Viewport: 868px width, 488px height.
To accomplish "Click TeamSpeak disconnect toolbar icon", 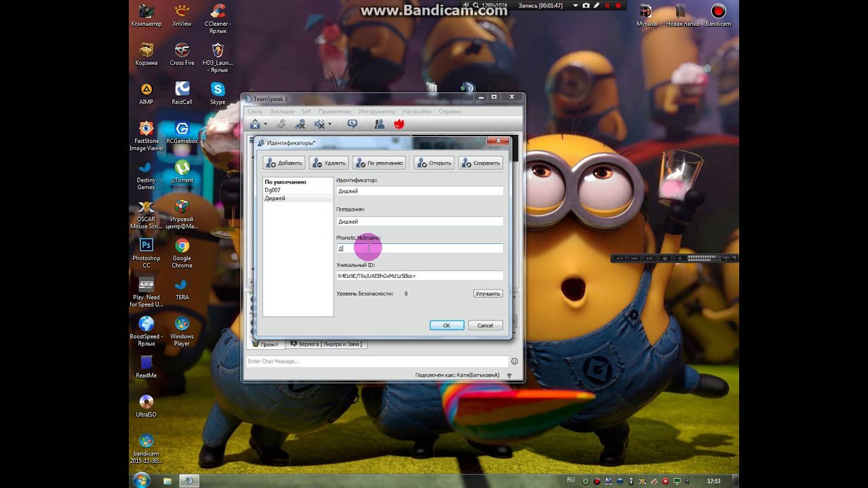I will pyautogui.click(x=256, y=124).
